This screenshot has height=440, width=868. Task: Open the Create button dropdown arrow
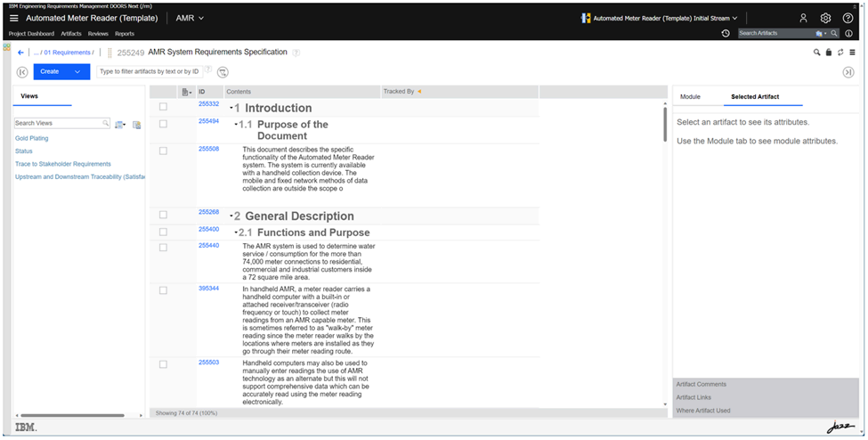77,71
